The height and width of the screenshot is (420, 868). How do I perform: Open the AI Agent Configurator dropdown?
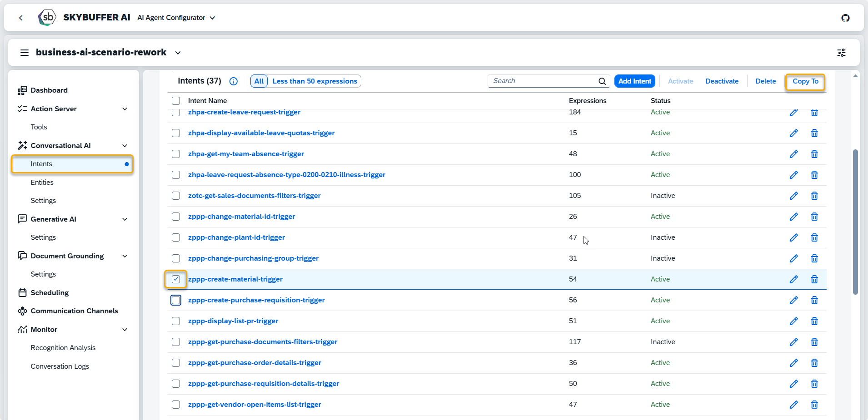(176, 18)
